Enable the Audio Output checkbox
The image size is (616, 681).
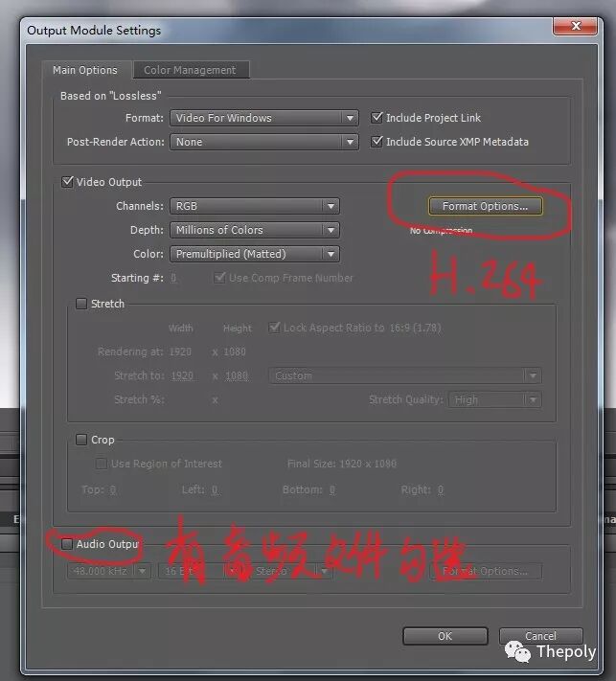(x=67, y=544)
